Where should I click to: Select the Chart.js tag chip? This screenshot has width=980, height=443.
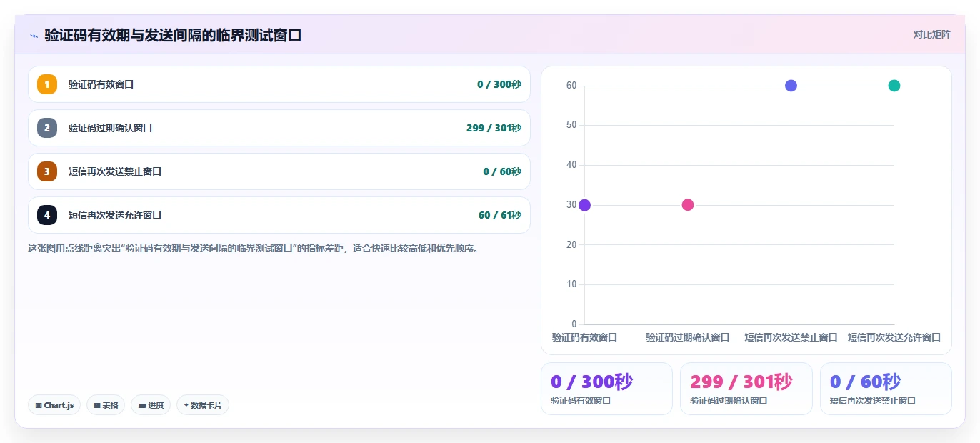pos(54,405)
